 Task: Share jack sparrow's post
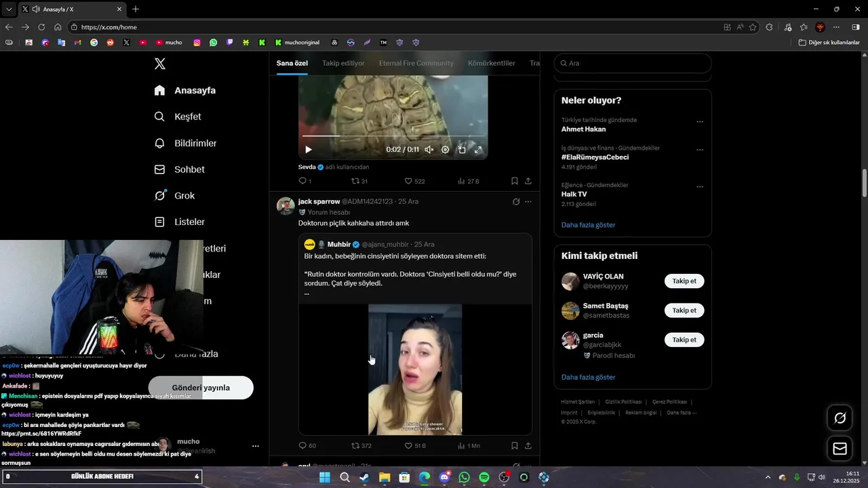(x=528, y=446)
